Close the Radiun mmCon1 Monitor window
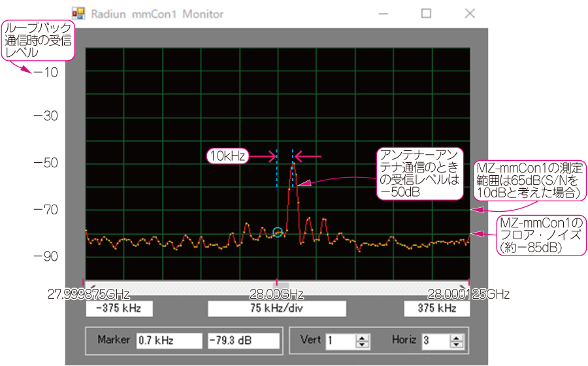Image resolution: width=588 pixels, height=366 pixels. [469, 14]
